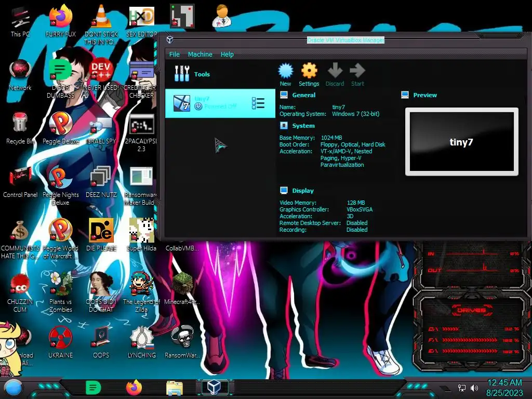Open the green notes app in taskbar
Screen dimensions: 532x399
pos(94,388)
